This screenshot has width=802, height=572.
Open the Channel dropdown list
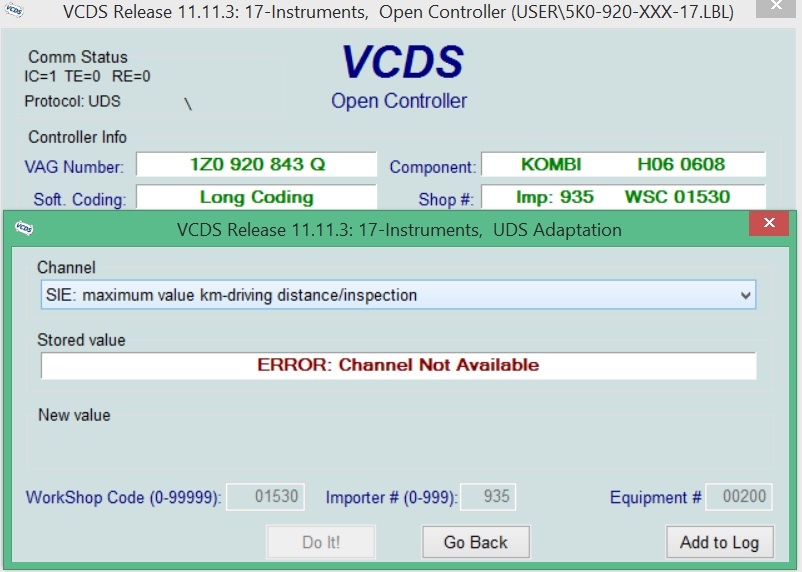(745, 295)
